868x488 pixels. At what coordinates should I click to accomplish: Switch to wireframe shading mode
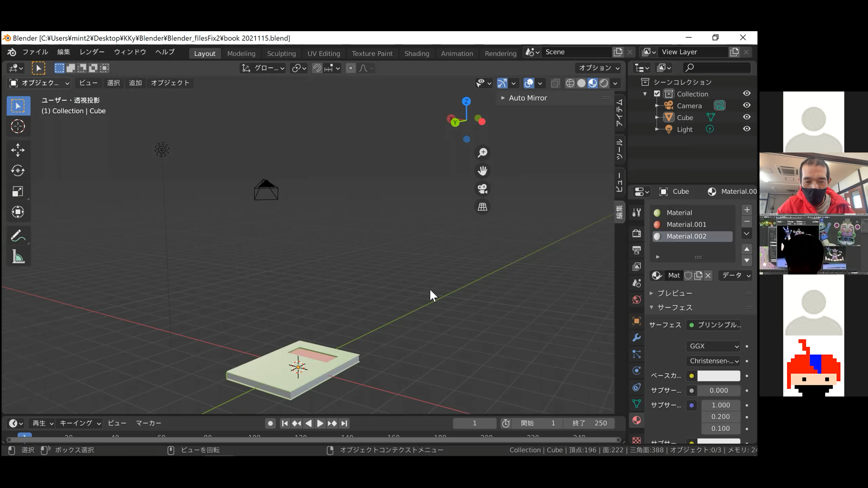570,83
